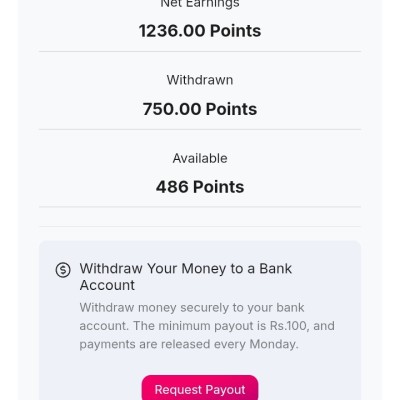Image resolution: width=400 pixels, height=400 pixels.
Task: Click the Withdraw Your Money to a Bank Account heading
Action: 186,277
